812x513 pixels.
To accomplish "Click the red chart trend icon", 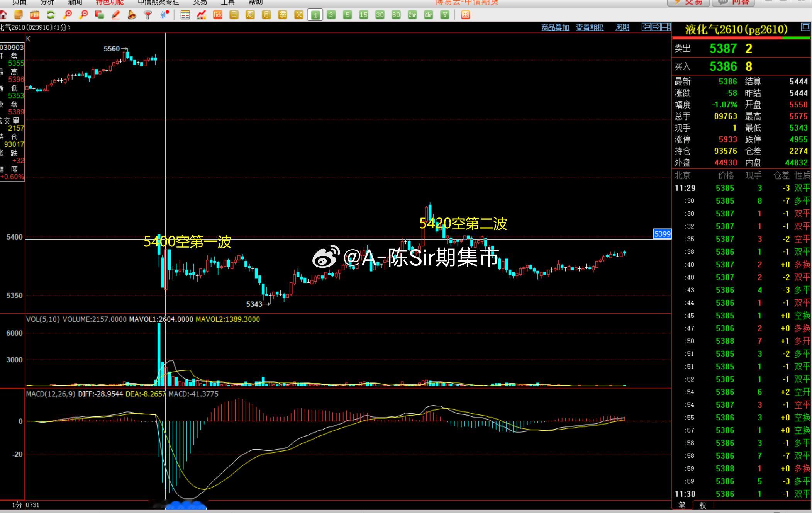I will [202, 15].
